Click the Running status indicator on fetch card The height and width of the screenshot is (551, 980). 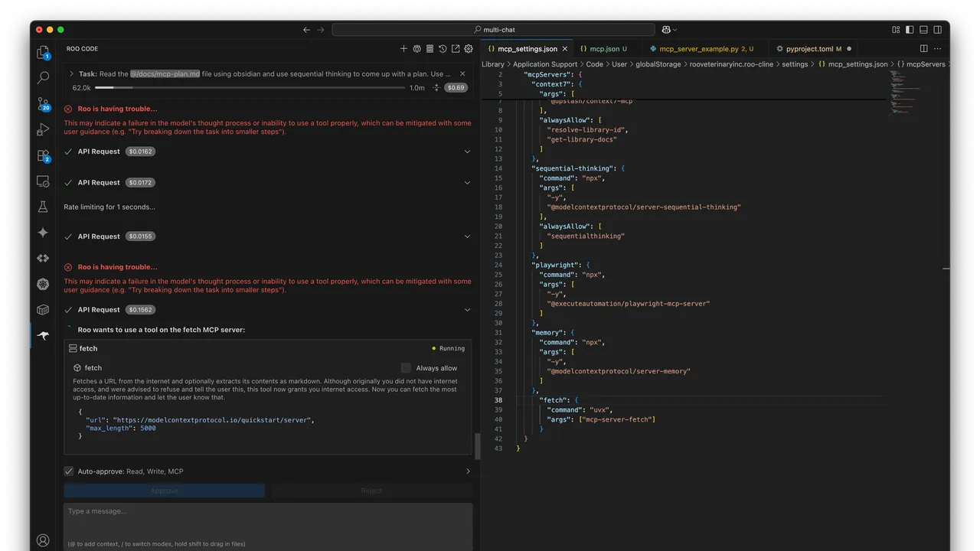coord(448,348)
